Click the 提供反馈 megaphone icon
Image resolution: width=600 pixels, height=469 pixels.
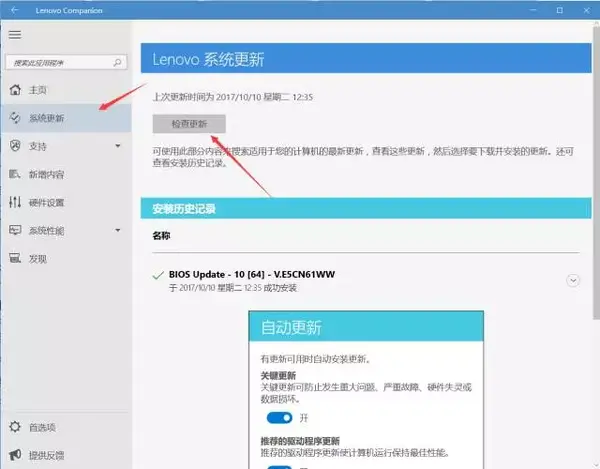coord(15,455)
